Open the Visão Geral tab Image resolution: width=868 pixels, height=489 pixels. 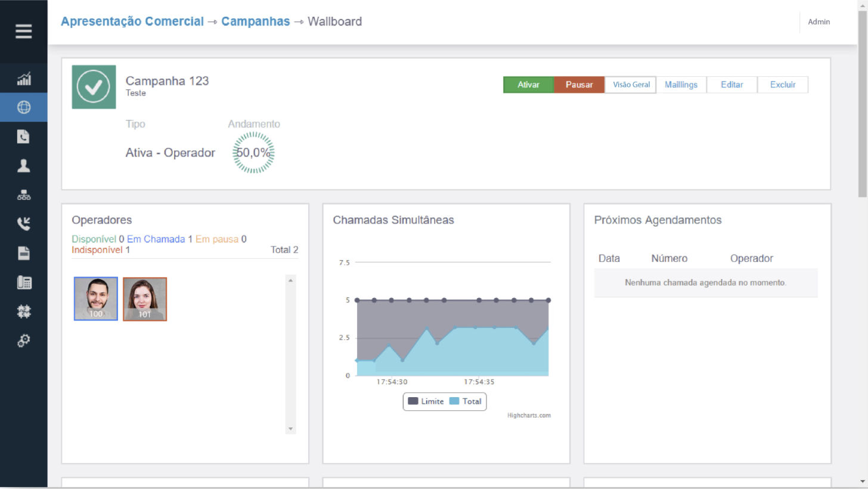point(631,85)
